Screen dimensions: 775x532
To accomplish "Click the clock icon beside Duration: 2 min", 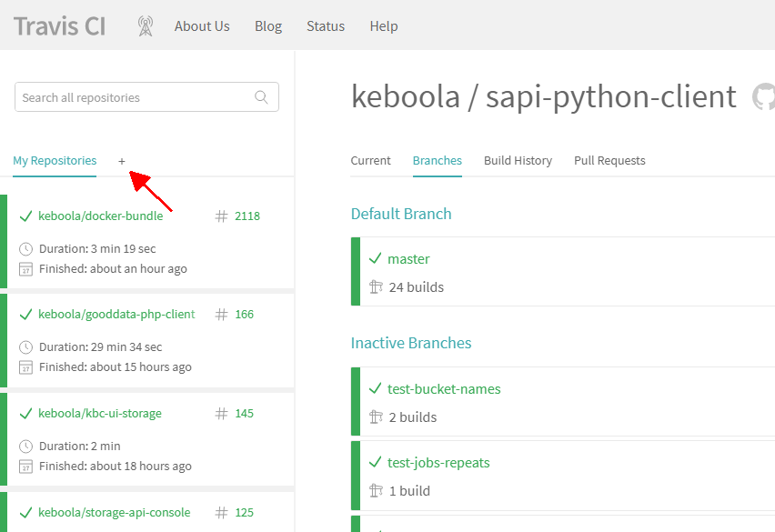I will (x=25, y=447).
